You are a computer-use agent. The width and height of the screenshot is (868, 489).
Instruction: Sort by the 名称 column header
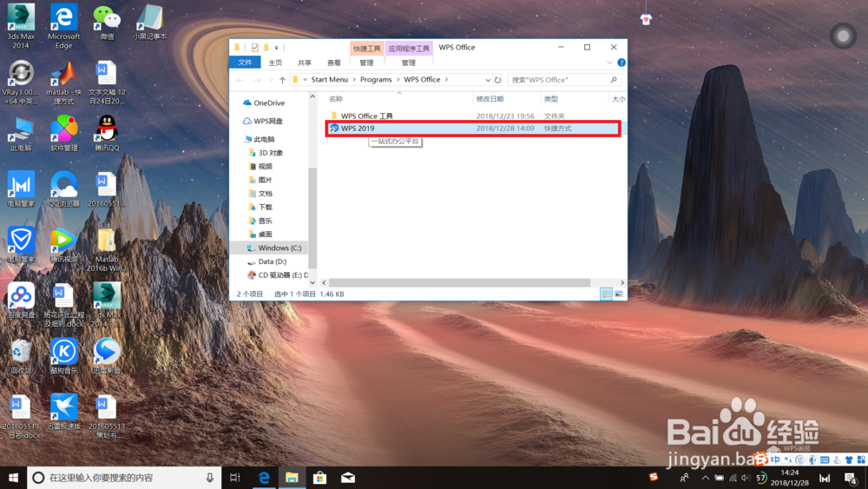(336, 99)
